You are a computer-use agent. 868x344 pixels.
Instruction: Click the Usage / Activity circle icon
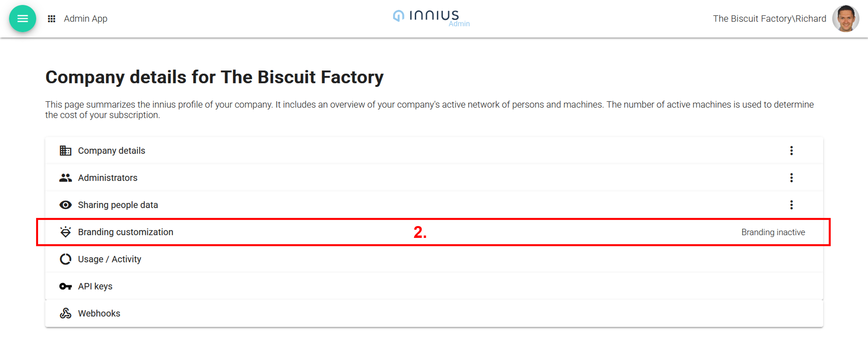click(65, 259)
